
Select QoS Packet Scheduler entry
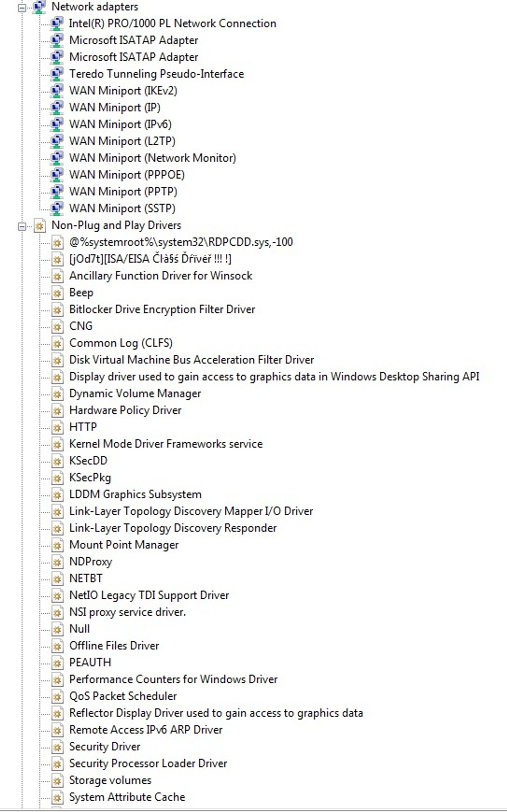point(123,696)
